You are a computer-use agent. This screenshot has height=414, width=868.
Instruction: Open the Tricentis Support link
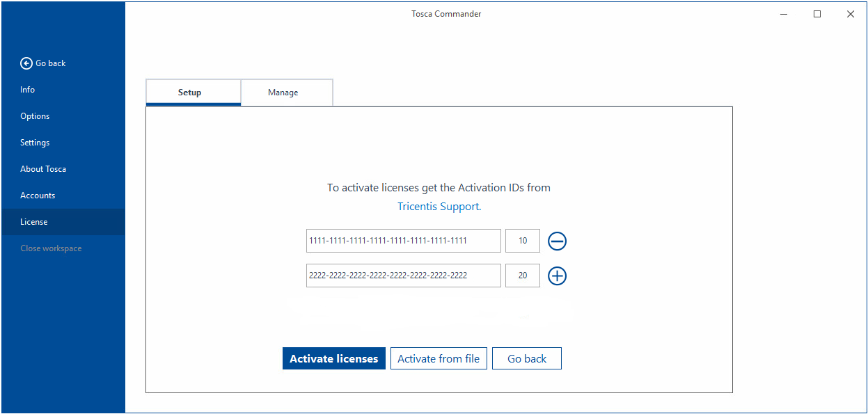tap(438, 207)
